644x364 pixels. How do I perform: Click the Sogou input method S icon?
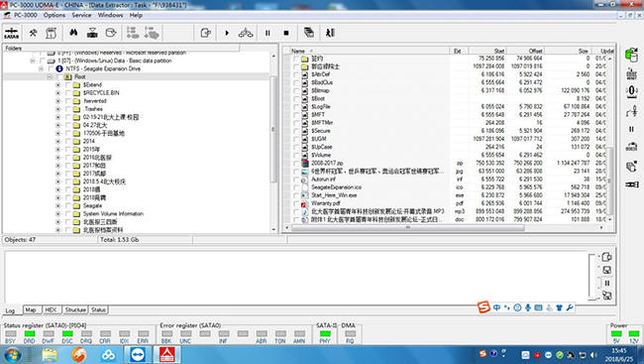click(x=483, y=307)
